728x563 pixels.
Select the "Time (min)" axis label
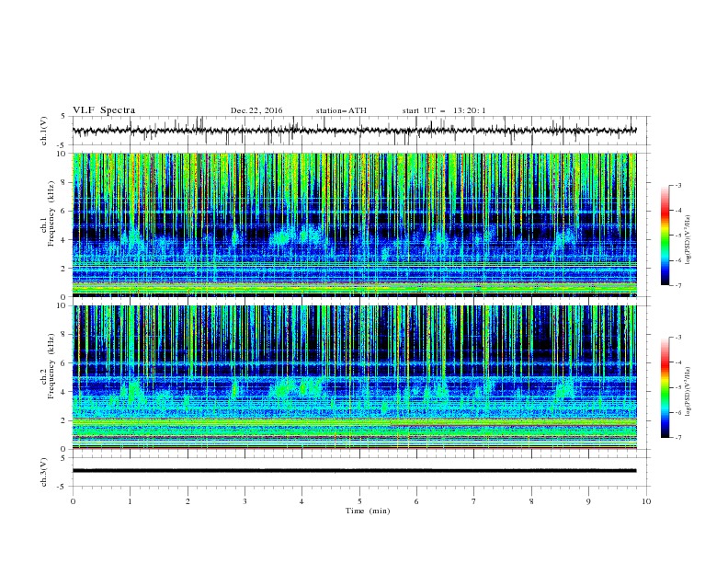[368, 511]
